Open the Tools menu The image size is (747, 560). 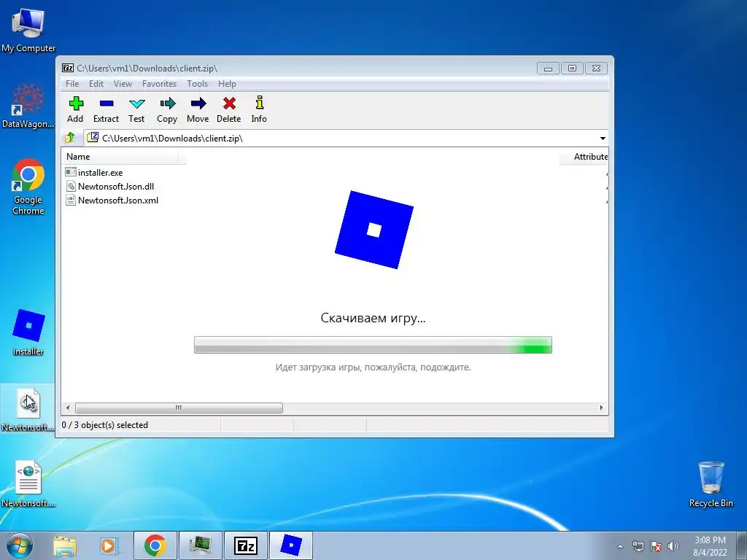(x=197, y=84)
